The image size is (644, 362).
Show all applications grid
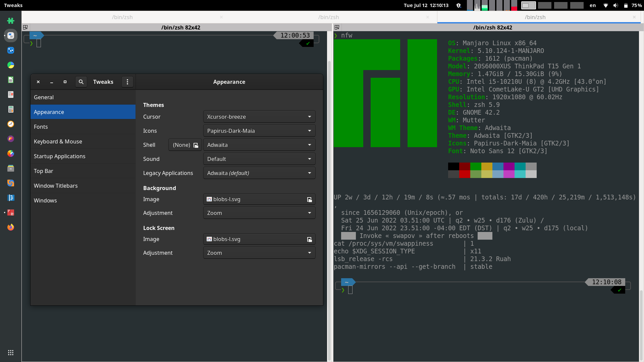click(11, 353)
